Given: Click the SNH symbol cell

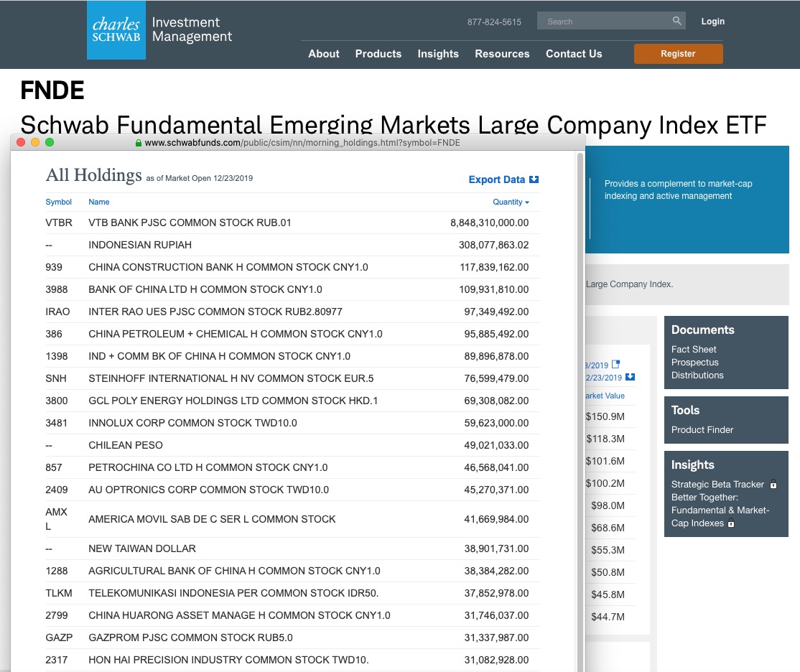Looking at the screenshot, I should click(x=55, y=378).
